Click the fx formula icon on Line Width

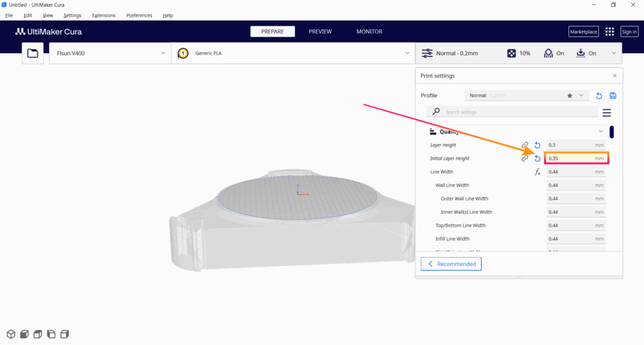tap(537, 172)
